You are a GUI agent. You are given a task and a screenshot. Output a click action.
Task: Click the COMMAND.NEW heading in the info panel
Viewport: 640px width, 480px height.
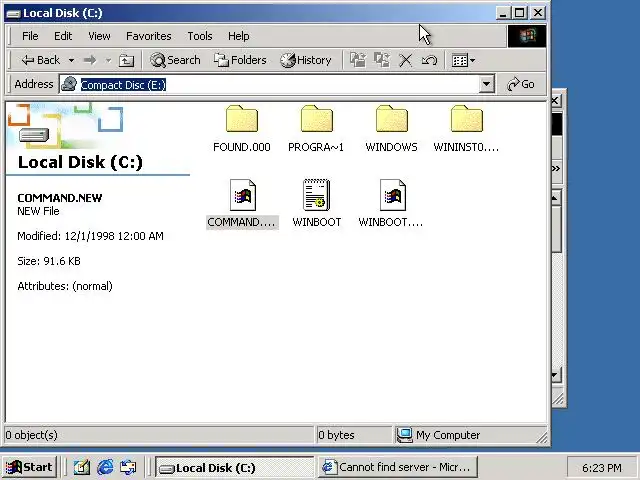point(60,198)
